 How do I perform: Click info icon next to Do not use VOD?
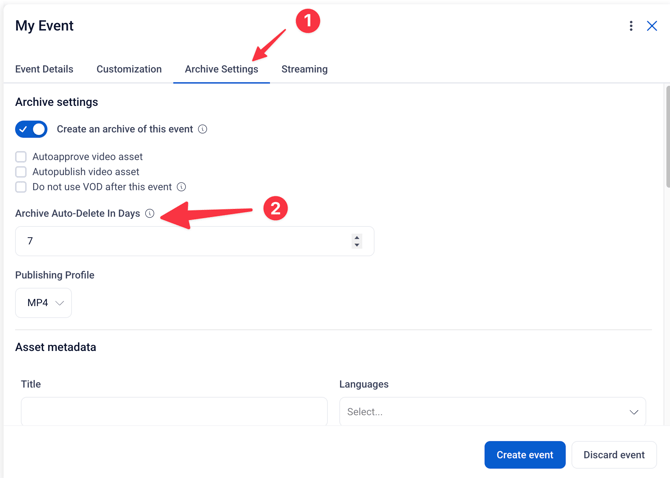pos(182,187)
